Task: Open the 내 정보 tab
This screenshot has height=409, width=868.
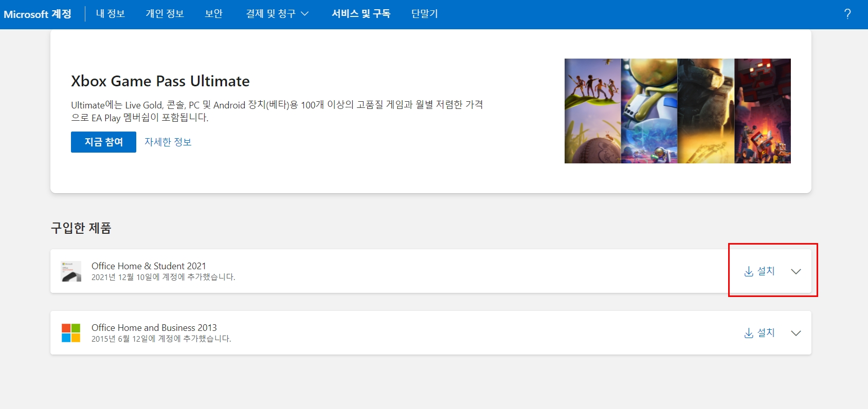Action: [111, 14]
